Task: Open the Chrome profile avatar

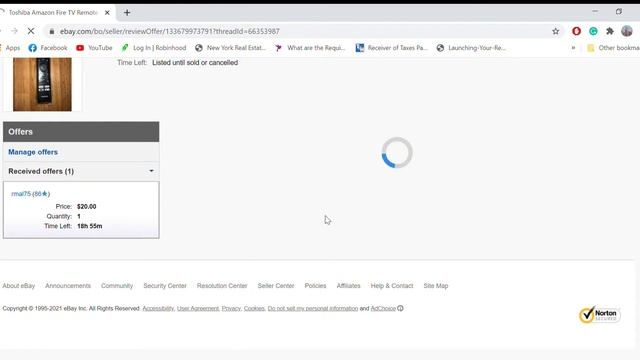Action: click(627, 31)
